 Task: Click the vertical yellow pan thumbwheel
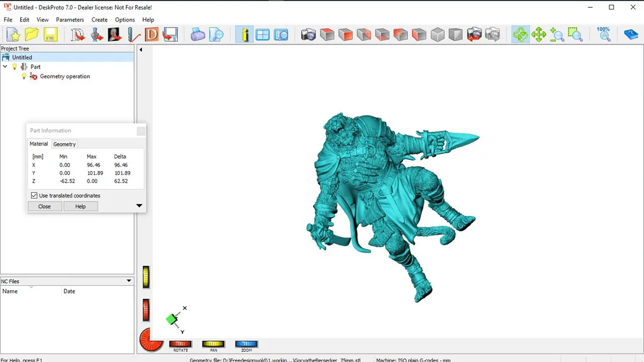(146, 277)
